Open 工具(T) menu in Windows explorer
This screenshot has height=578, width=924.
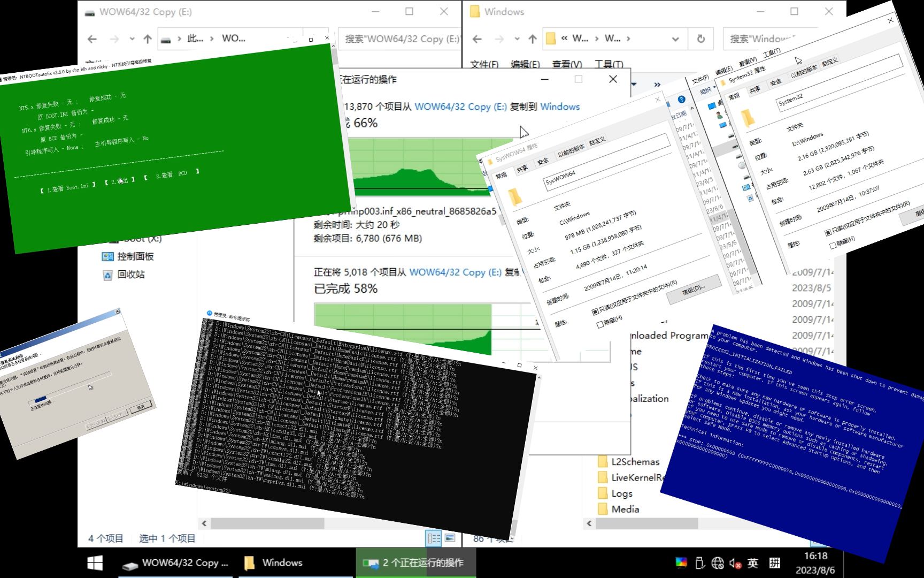(x=609, y=64)
